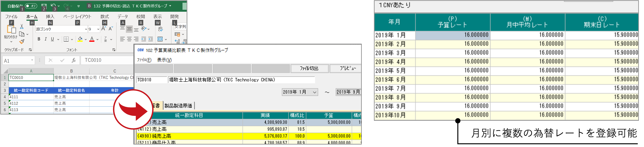Click the プレビュー button
Viewport: 644px width, 147px height.
[x=346, y=69]
